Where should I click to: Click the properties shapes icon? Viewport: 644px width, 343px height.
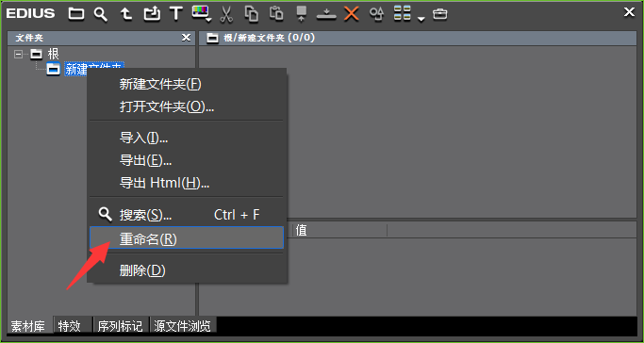pos(376,14)
